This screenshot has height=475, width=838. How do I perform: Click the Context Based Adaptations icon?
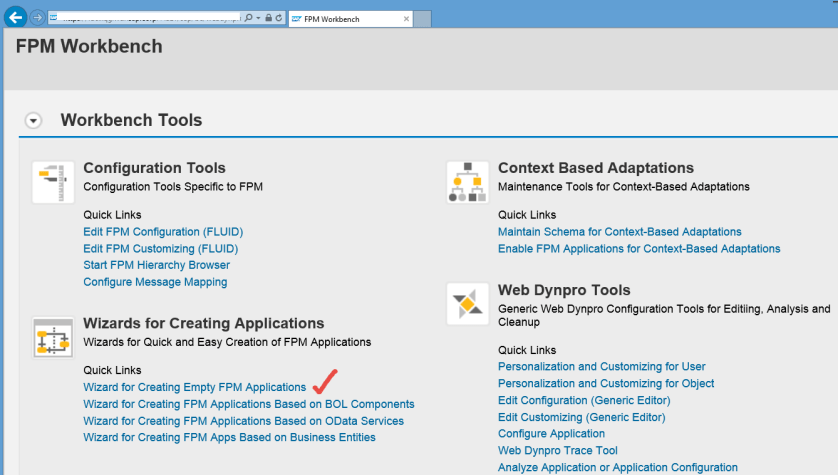pyautogui.click(x=467, y=182)
